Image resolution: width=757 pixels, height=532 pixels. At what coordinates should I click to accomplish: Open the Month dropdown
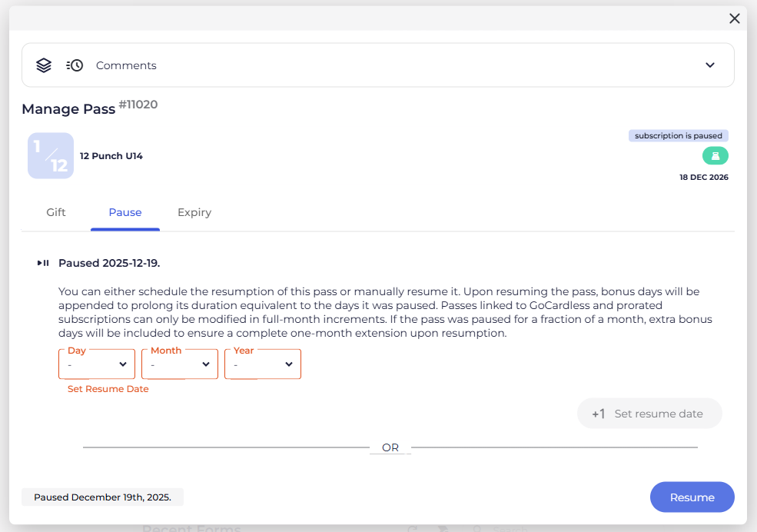[180, 364]
